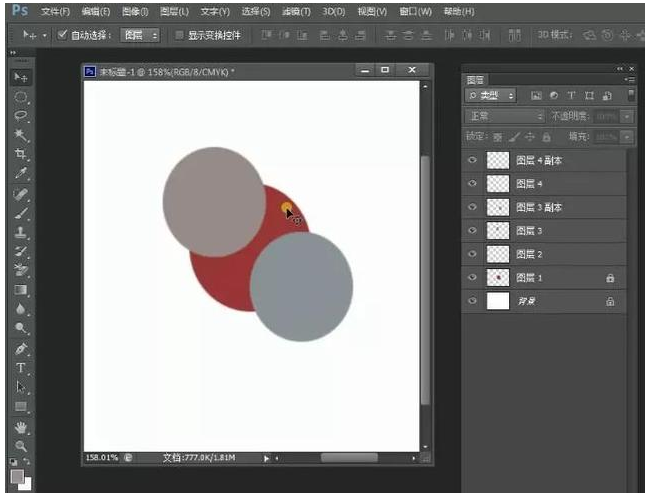Toggle the 显示变换控件 checkbox
653x497 pixels.
pyautogui.click(x=179, y=35)
